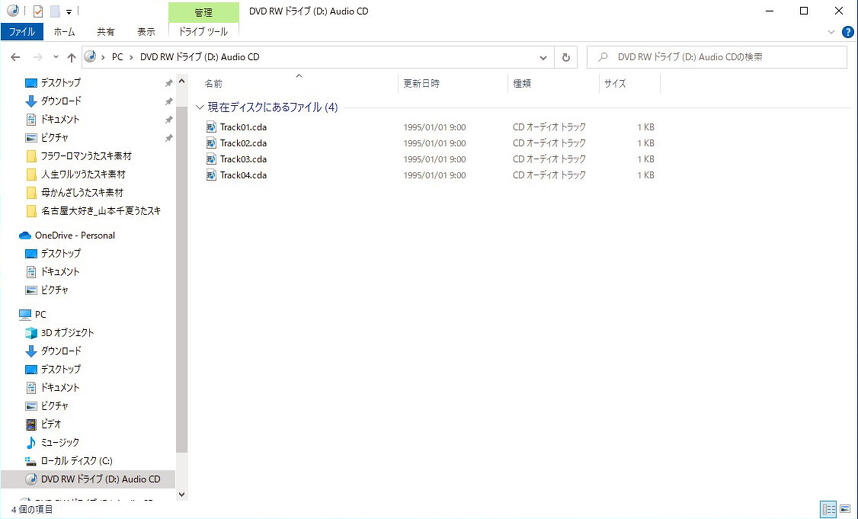The width and height of the screenshot is (858, 519).
Task: Click the search box for Audio CD
Action: (x=720, y=58)
